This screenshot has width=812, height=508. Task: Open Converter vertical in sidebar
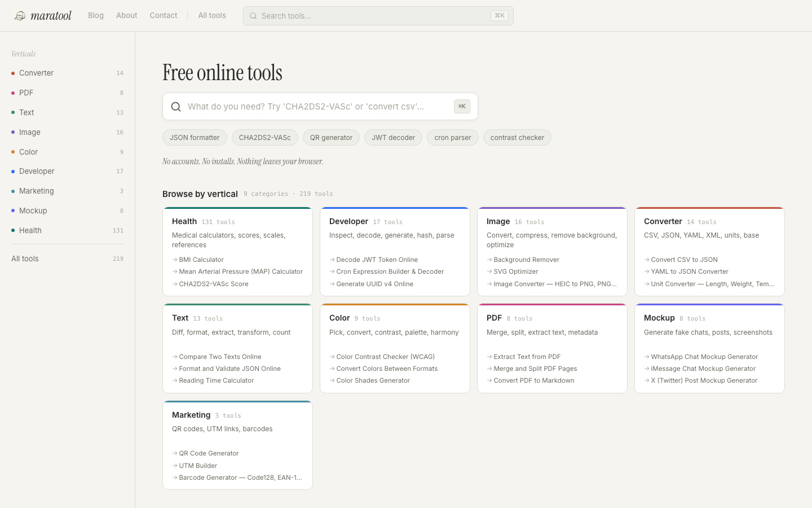68,73
